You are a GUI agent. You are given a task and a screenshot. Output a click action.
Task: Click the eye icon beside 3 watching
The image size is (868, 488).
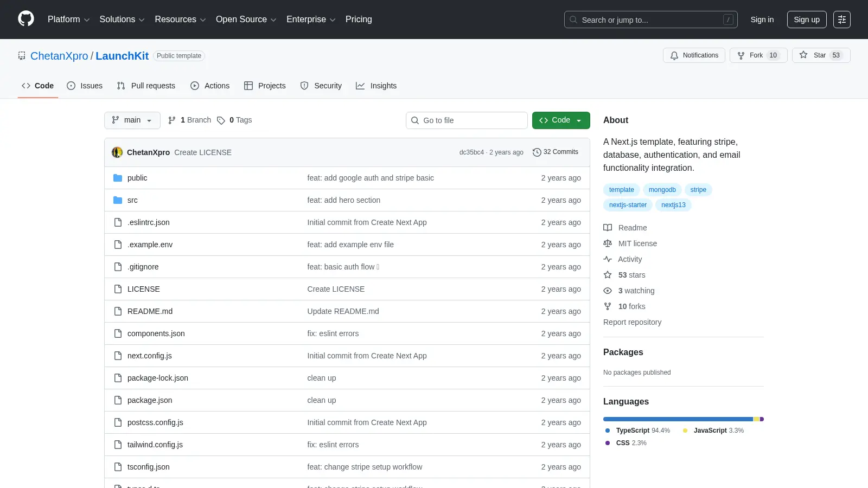(x=608, y=291)
